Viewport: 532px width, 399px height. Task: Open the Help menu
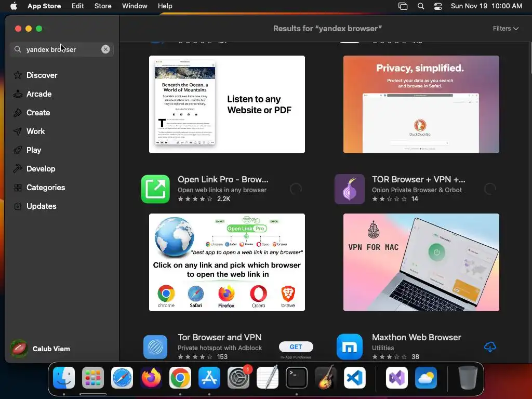point(165,6)
